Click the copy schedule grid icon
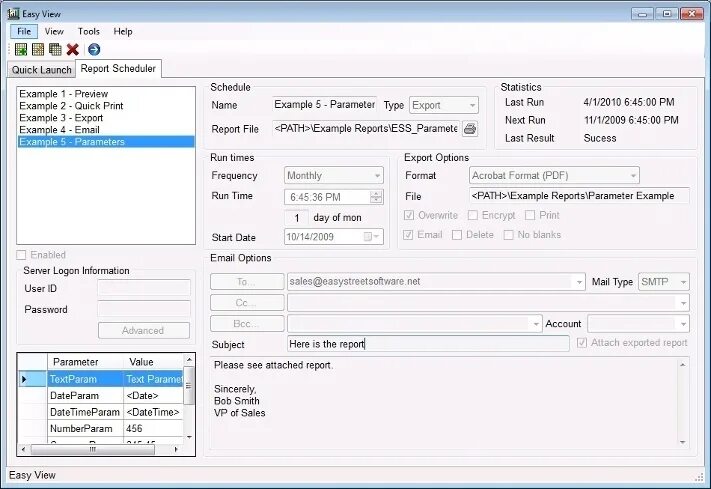This screenshot has height=489, width=711. tap(55, 49)
